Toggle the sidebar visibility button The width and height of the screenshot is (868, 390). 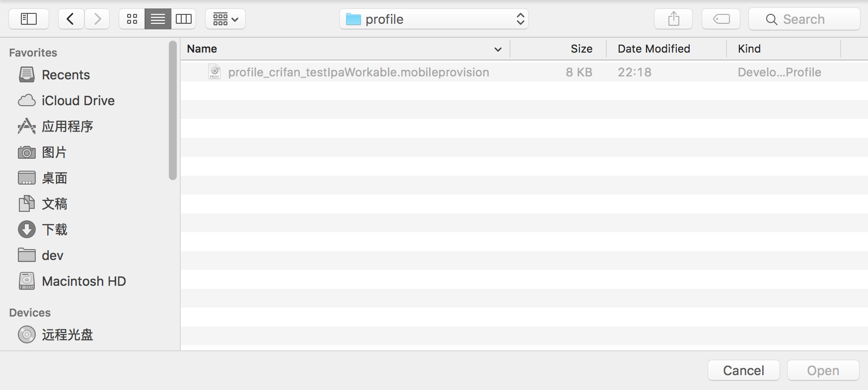[x=29, y=19]
